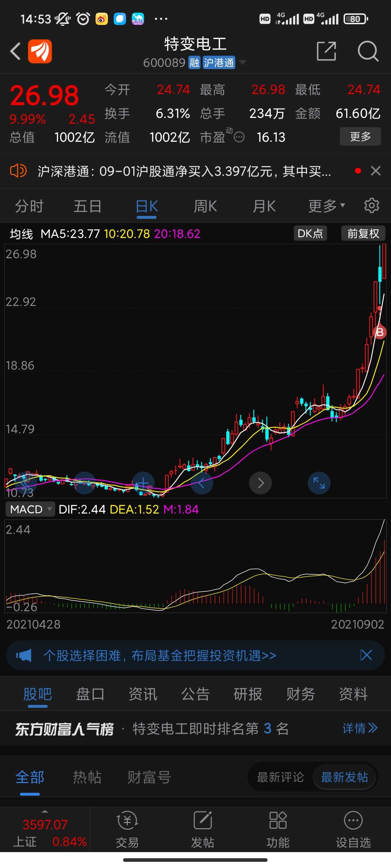Expand chart to fullscreen with arrows button
This screenshot has height=868, width=391.
pos(319,483)
